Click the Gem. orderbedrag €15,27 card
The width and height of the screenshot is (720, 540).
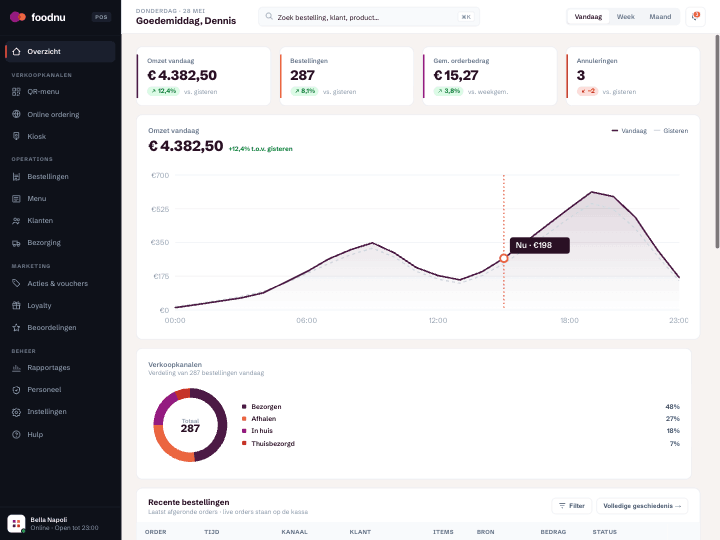(489, 76)
